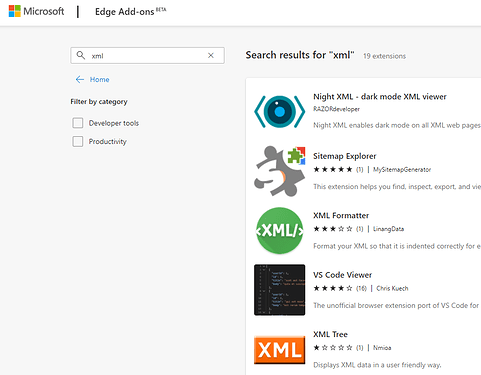Open the Night XML extension eye icon
The height and width of the screenshot is (375, 481).
(x=279, y=112)
